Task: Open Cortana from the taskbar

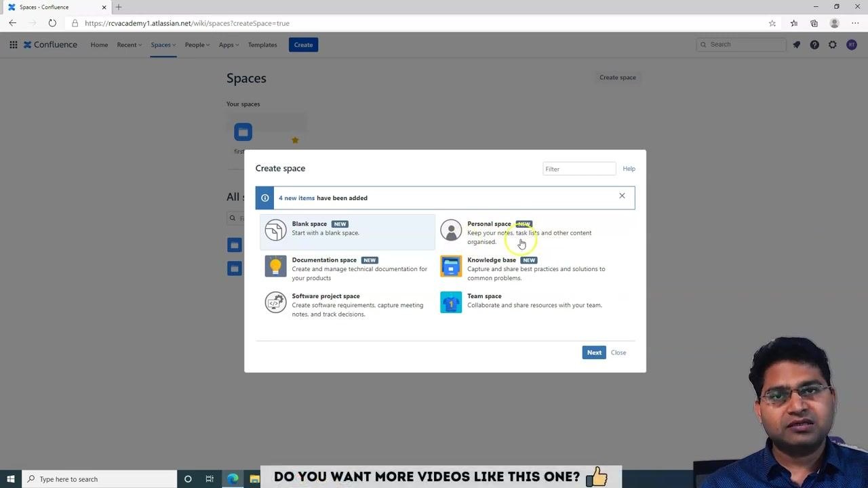Action: pos(188,479)
